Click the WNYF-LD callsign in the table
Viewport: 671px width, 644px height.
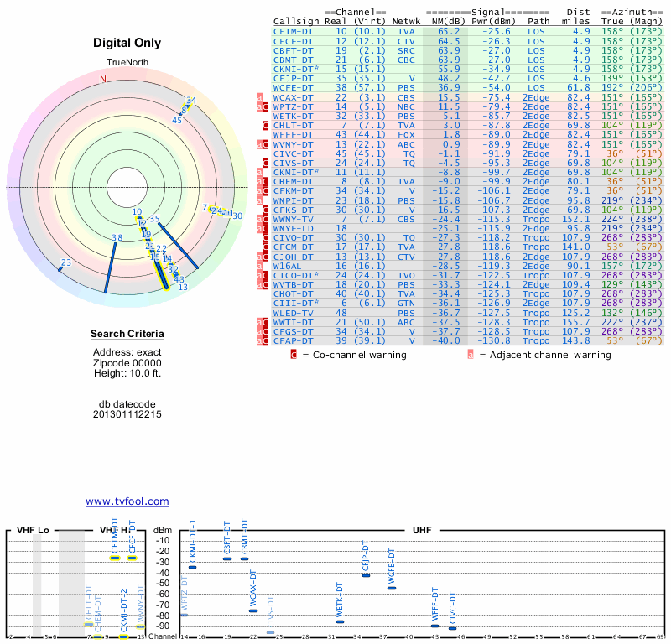tap(293, 228)
